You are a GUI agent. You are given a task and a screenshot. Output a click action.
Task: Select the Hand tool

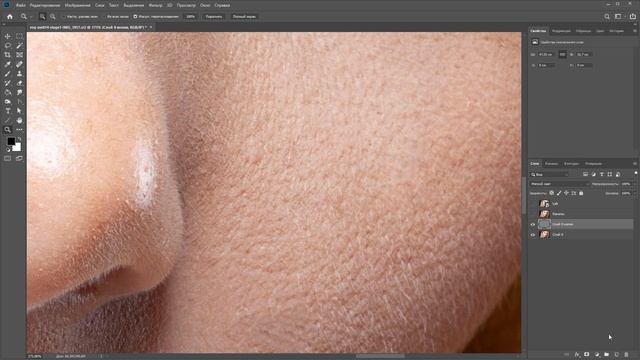click(19, 120)
